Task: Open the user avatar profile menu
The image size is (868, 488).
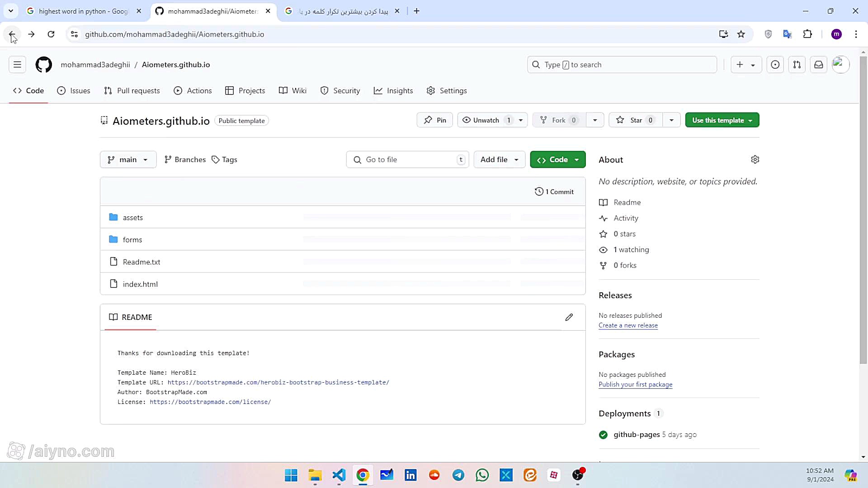Action: pyautogui.click(x=840, y=65)
